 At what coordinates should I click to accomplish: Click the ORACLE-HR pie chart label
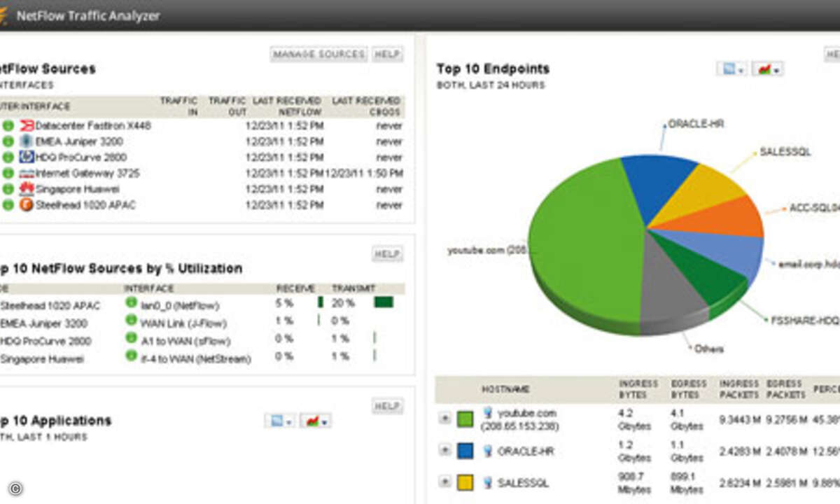click(696, 124)
